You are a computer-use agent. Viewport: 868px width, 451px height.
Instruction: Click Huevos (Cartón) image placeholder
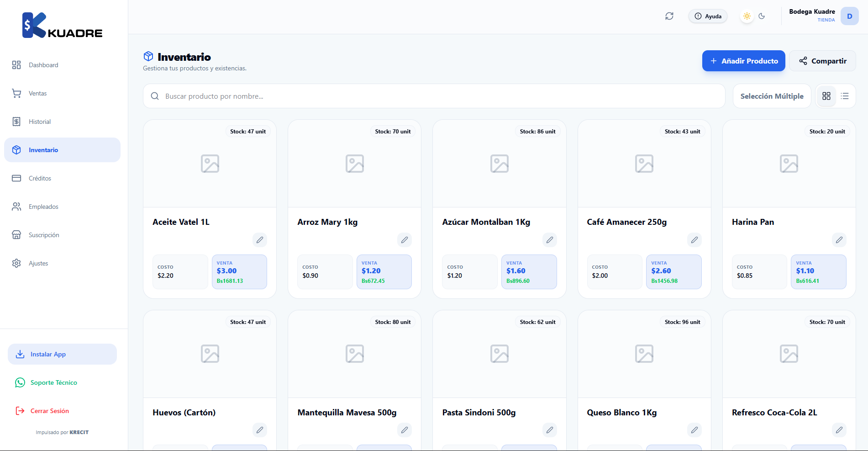tap(210, 354)
